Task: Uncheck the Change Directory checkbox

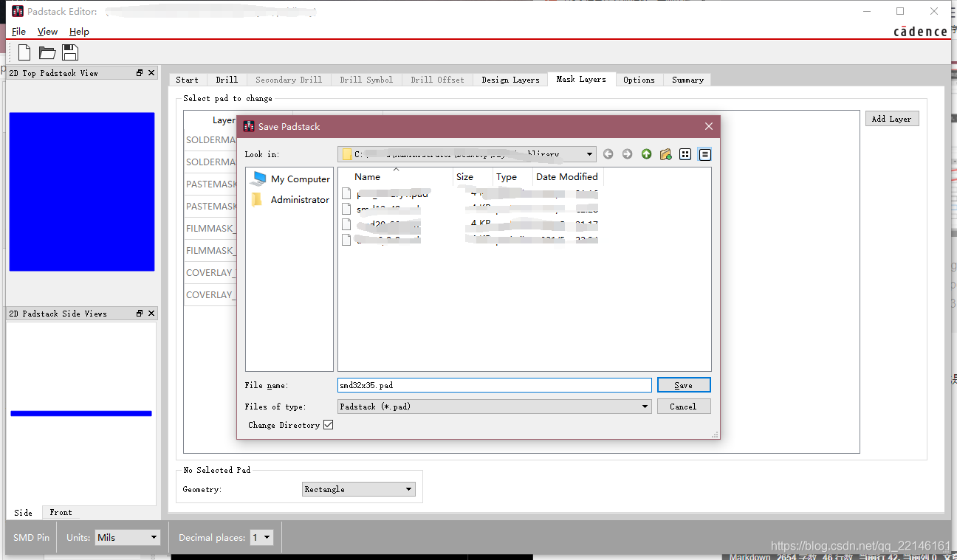Action: point(328,424)
